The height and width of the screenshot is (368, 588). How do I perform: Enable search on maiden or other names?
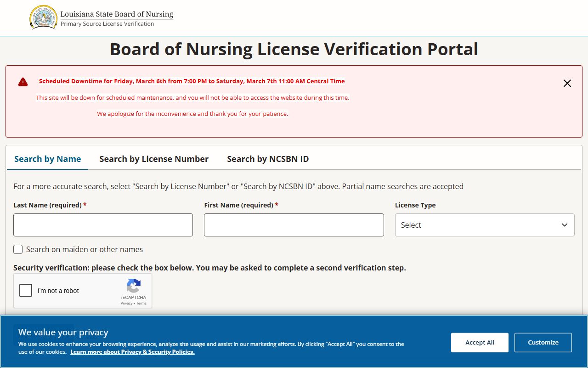tap(18, 249)
